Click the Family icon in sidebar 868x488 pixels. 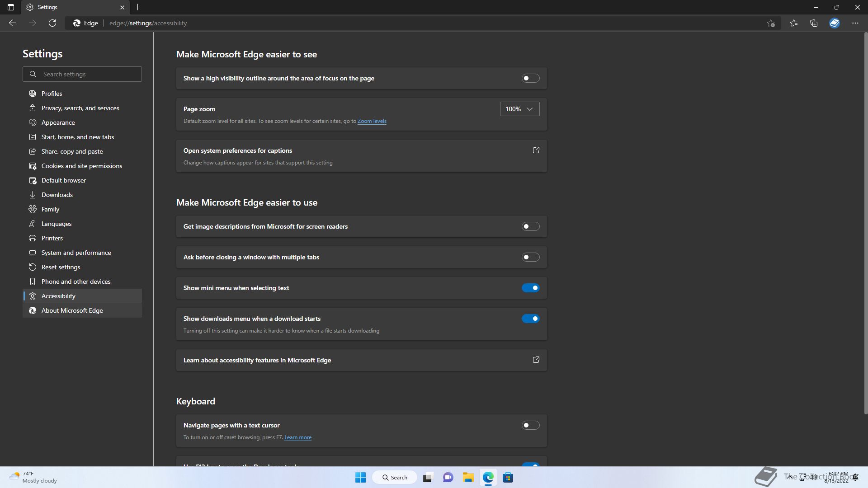pos(33,209)
